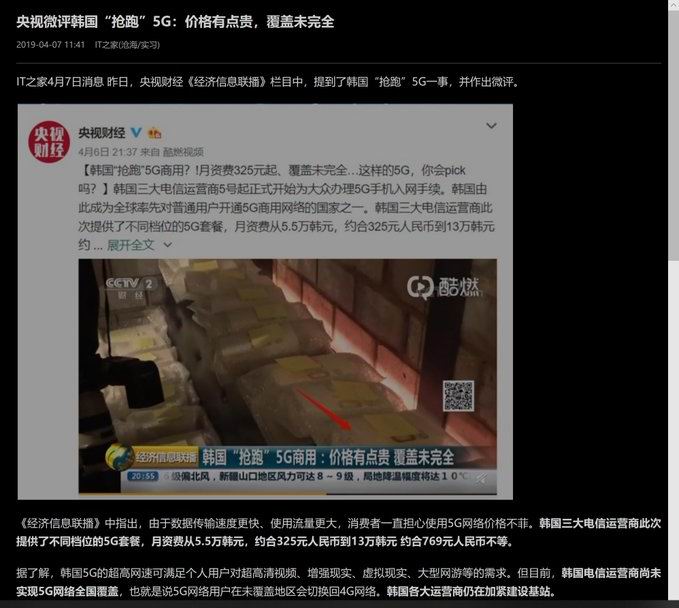Click the orange membership badge after 央视财经
This screenshot has width=679, height=608.
click(x=154, y=132)
